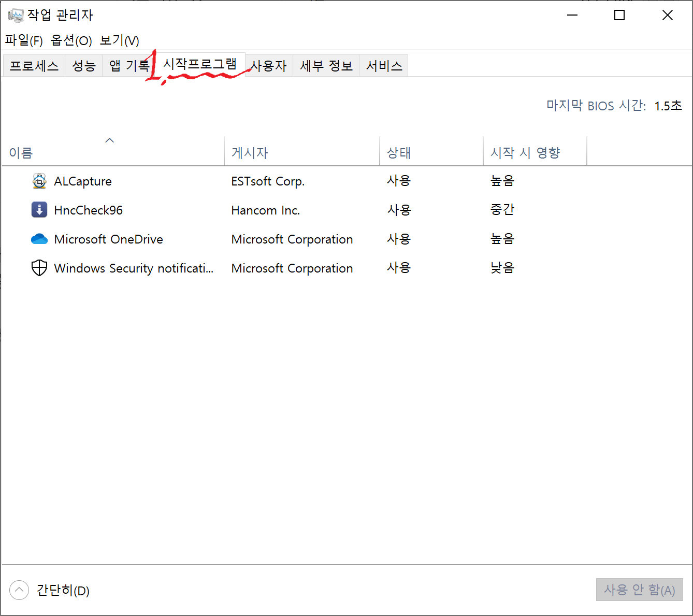Click the 높음 impact of ALCapture
Viewport: 693px width, 616px height.
point(502,181)
